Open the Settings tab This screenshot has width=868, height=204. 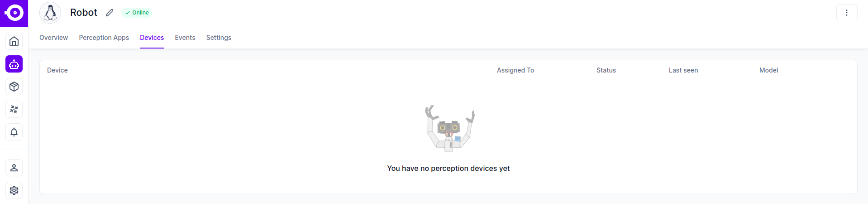tap(219, 38)
